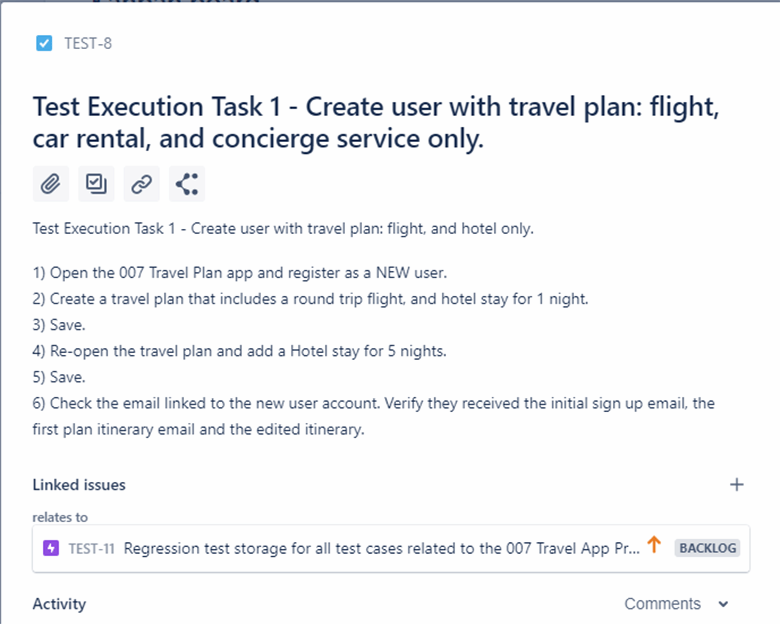Expand the chevron next to Comments

pyautogui.click(x=724, y=604)
